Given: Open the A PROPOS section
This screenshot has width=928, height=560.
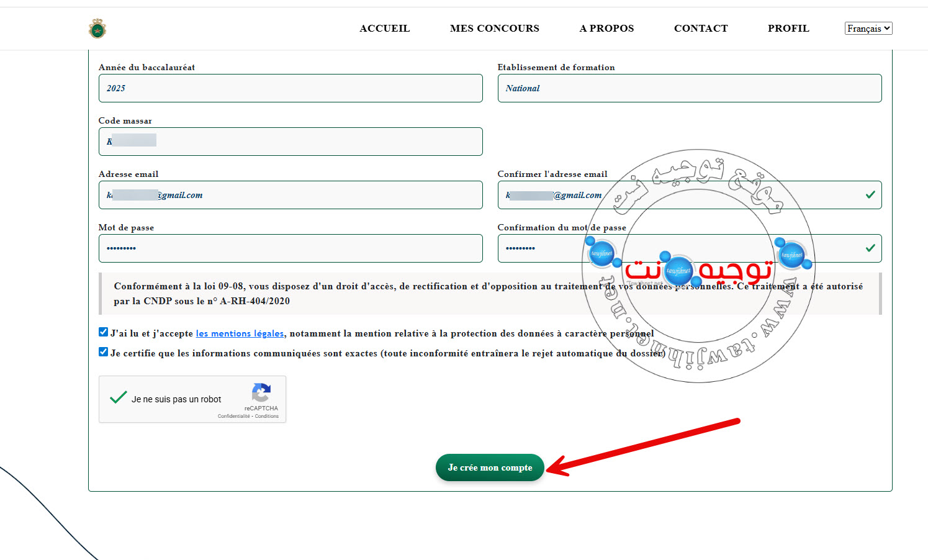Looking at the screenshot, I should pyautogui.click(x=606, y=28).
